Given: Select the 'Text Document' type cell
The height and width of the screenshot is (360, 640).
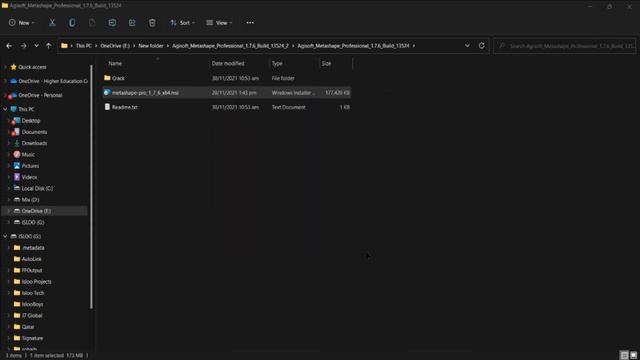Looking at the screenshot, I should tap(288, 107).
